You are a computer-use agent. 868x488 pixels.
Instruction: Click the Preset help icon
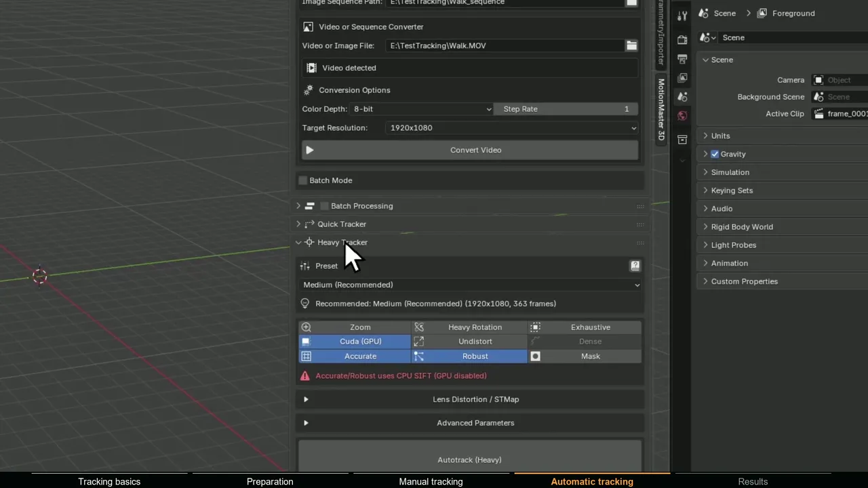point(635,266)
